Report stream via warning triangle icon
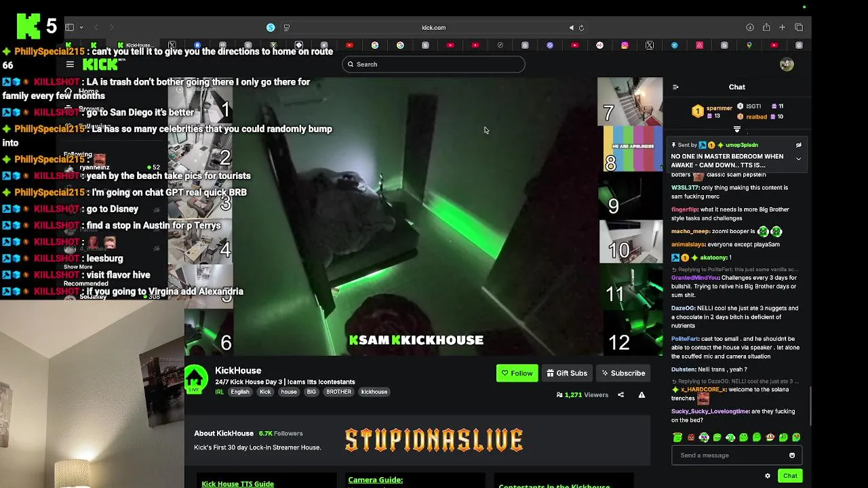 642,394
